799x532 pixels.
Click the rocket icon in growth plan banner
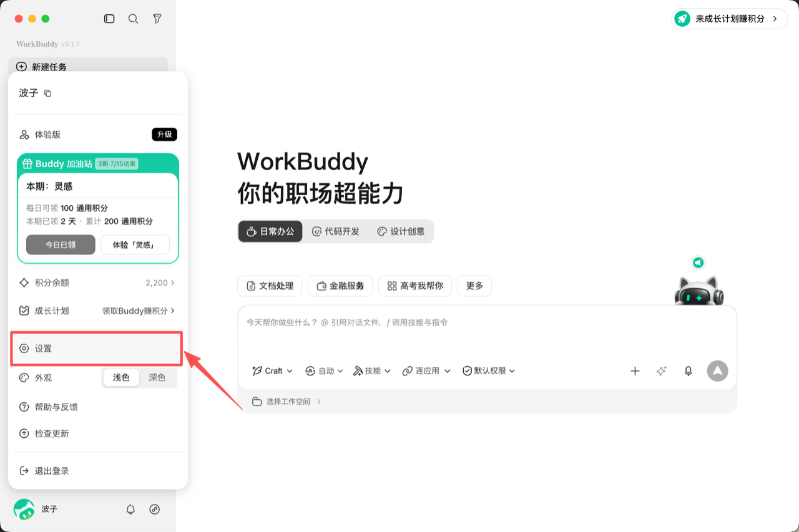click(x=682, y=19)
